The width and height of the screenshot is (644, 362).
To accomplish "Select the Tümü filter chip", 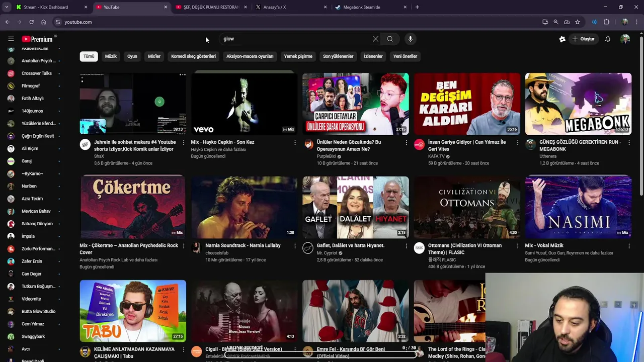I will point(89,56).
